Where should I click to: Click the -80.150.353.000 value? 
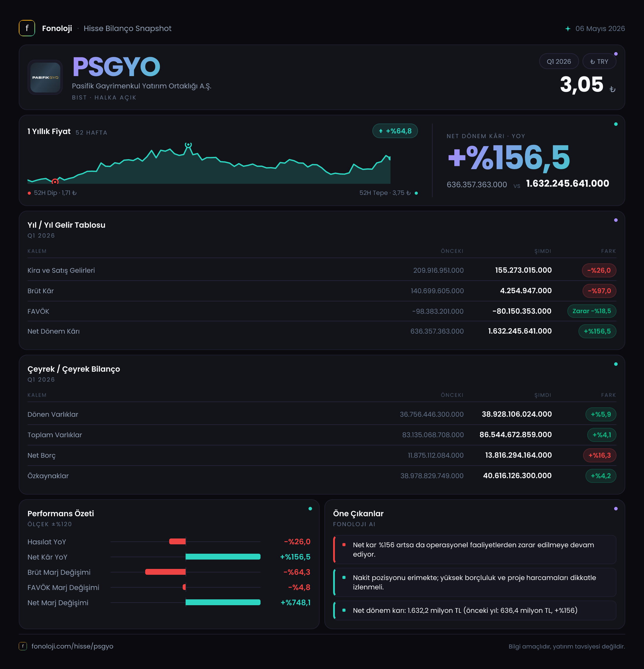(522, 311)
